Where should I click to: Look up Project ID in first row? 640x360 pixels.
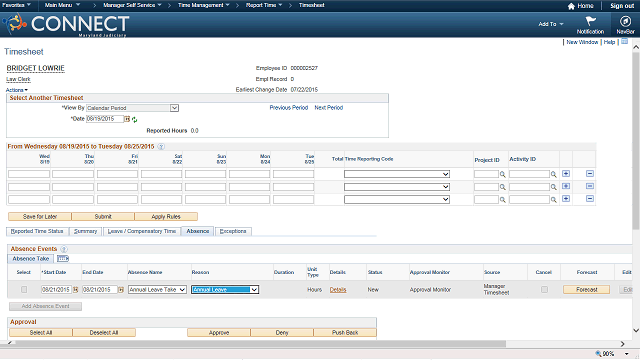[x=503, y=175]
